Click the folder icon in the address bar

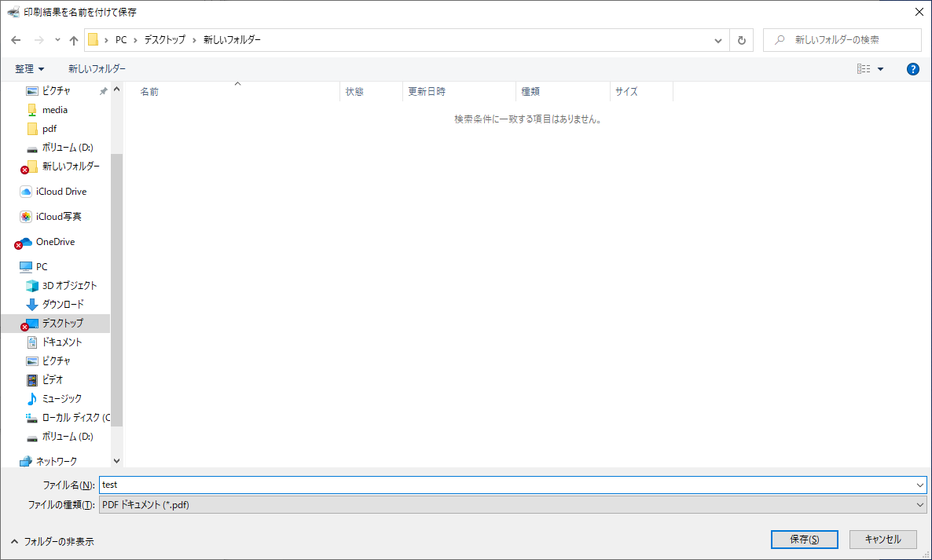click(x=94, y=39)
